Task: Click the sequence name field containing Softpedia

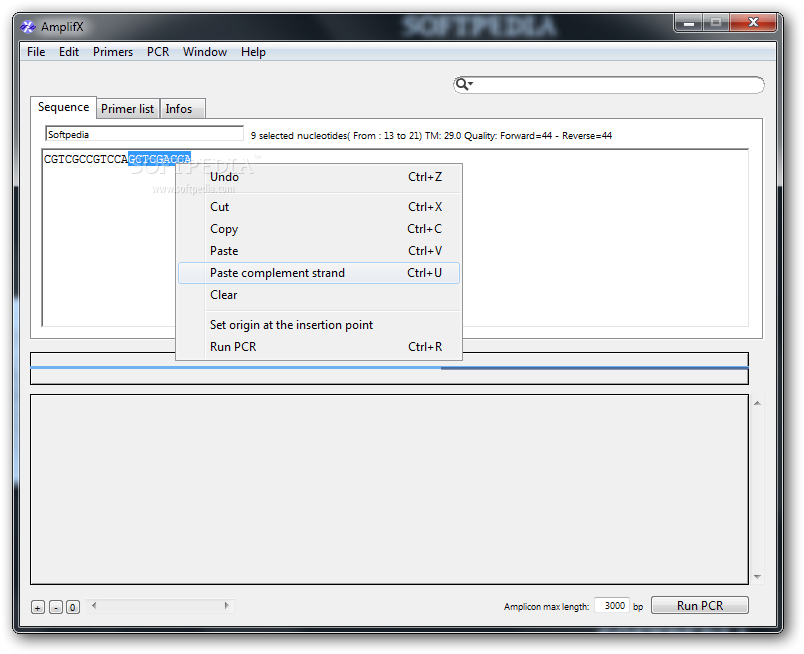Action: pos(144,134)
